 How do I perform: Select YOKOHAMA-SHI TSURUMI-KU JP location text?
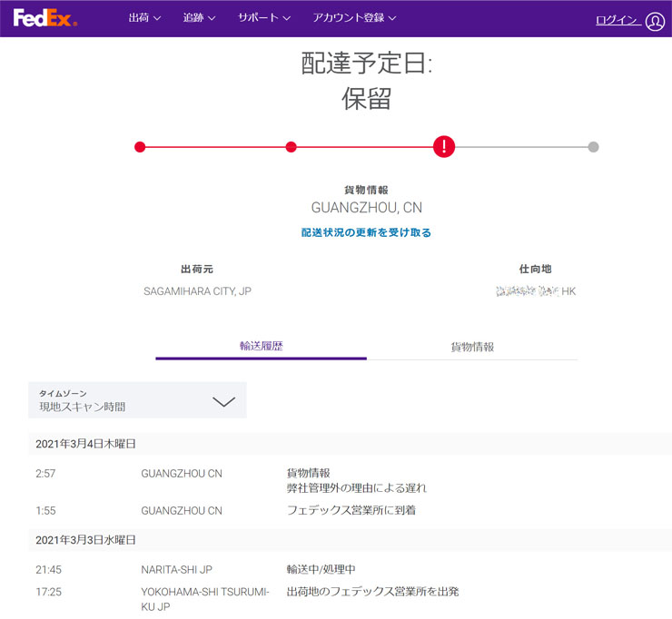205,599
